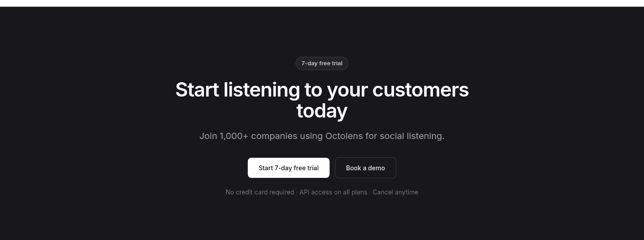The height and width of the screenshot is (240, 644).
Task: Click the "No credit card required" note
Action: click(260, 192)
